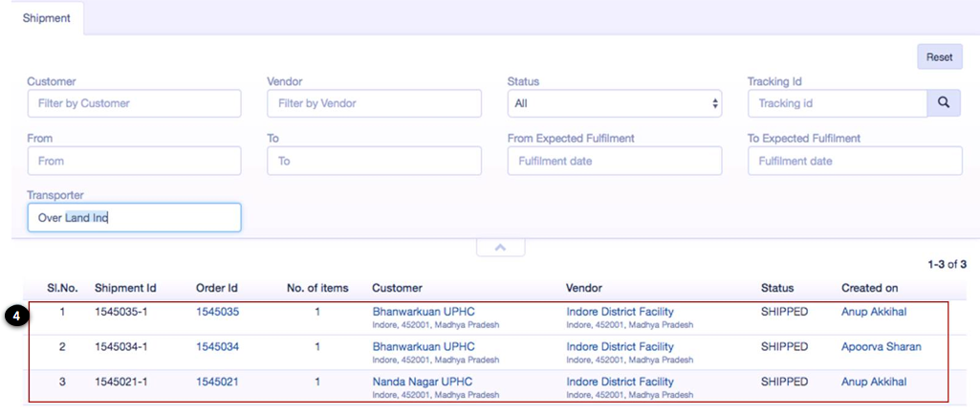Screen dimensions: 980x416
Task: Click SHIPPED status in order 1545034 row
Action: (x=784, y=346)
